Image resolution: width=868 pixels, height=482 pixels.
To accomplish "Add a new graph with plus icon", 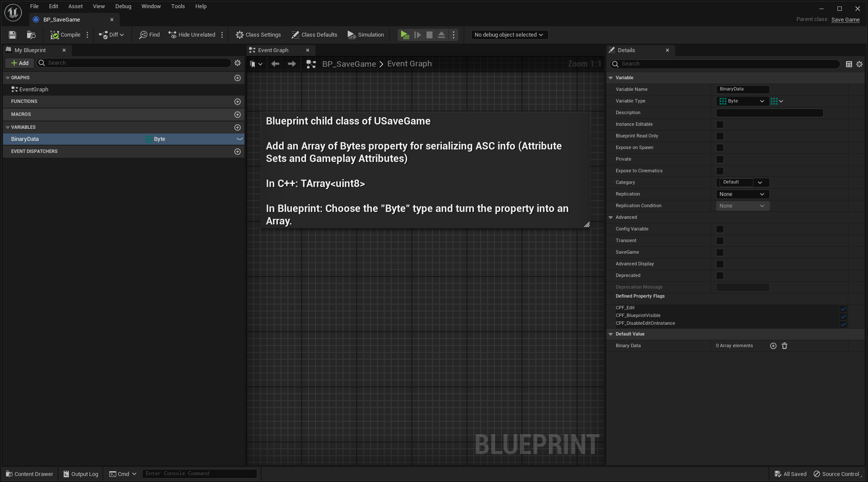I will (238, 78).
